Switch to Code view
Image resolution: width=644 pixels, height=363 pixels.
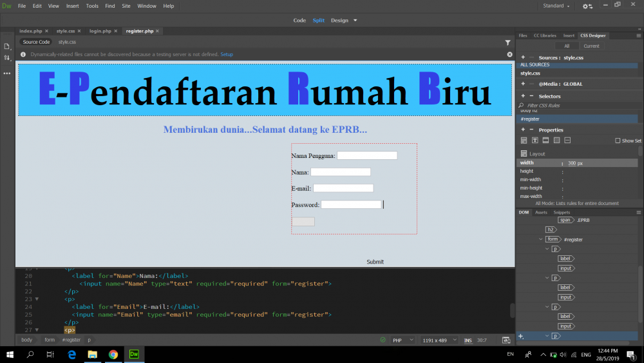299,20
